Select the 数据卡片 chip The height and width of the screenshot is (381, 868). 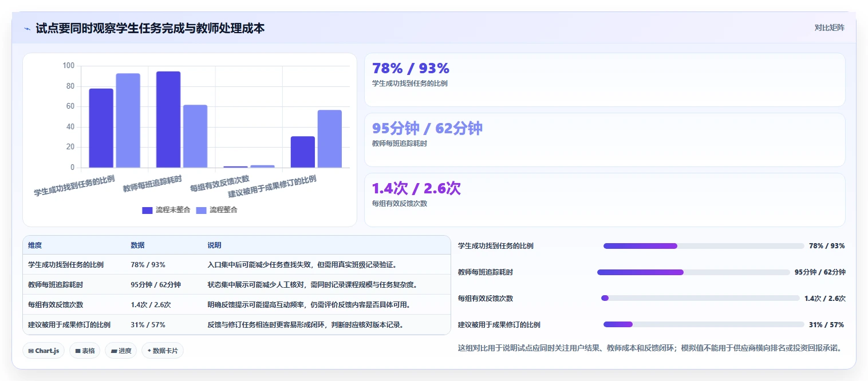point(163,351)
